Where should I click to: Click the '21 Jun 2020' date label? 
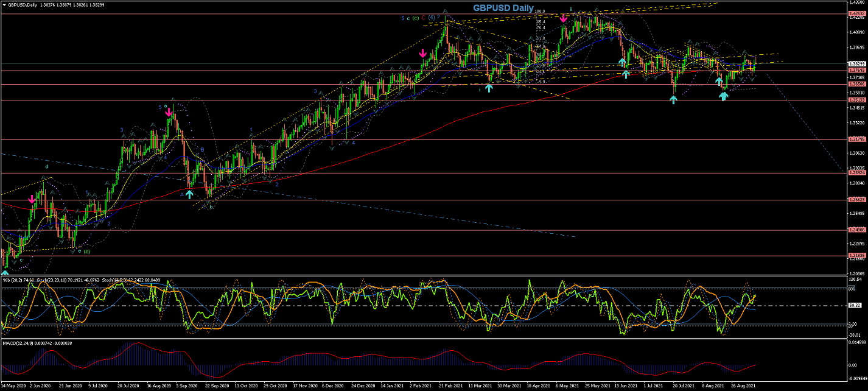(x=71, y=386)
